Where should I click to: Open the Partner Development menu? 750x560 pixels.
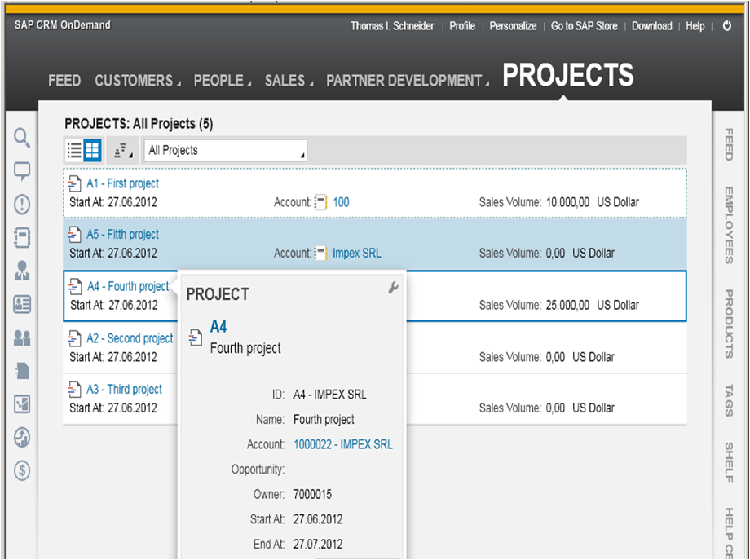408,81
